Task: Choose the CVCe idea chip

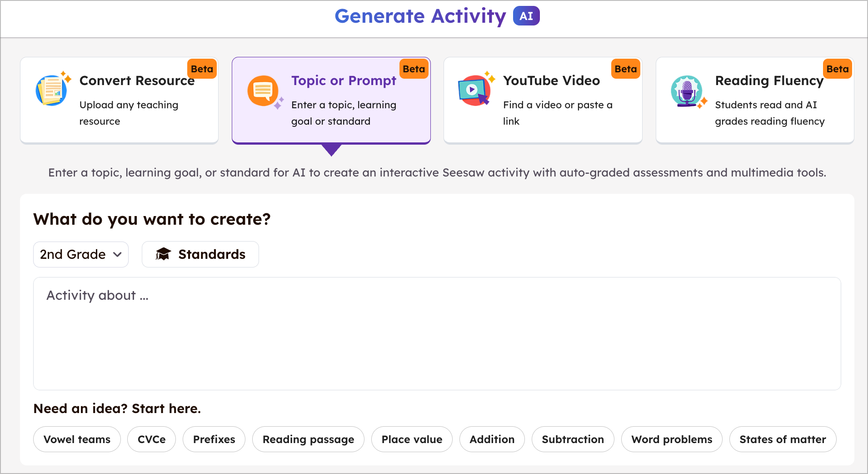Action: [151, 439]
